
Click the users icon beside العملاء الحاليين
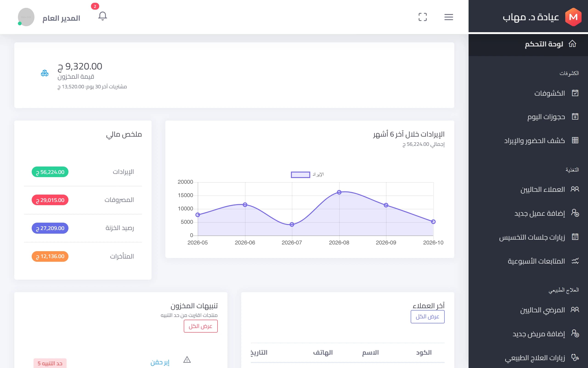tap(575, 189)
